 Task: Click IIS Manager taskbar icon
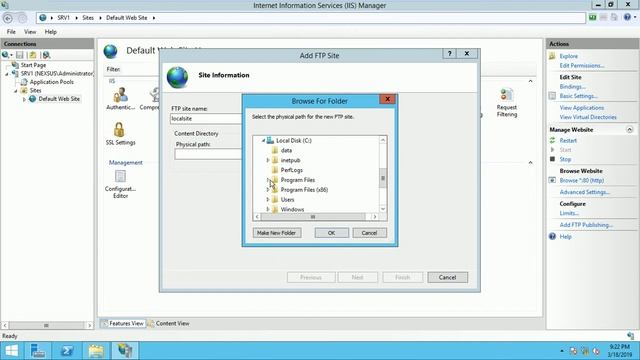(125, 351)
